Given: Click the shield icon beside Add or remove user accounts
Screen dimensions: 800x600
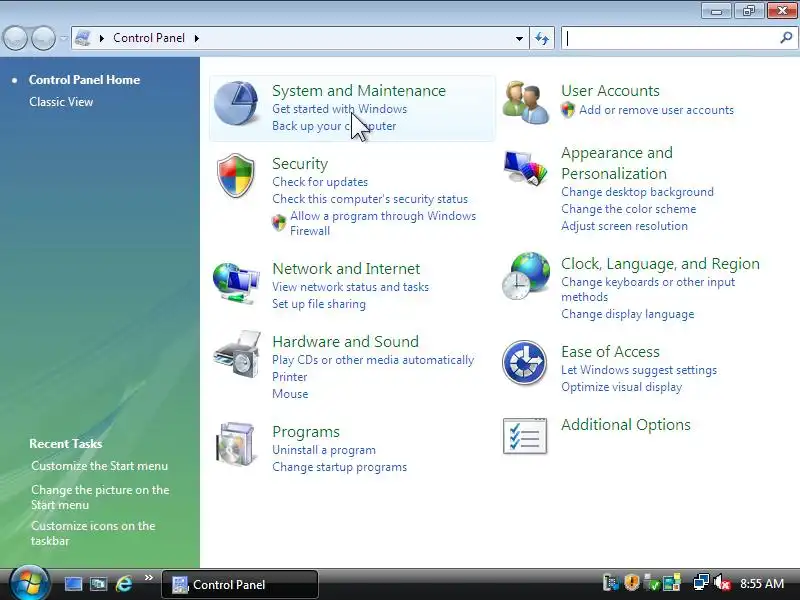Looking at the screenshot, I should (x=567, y=110).
